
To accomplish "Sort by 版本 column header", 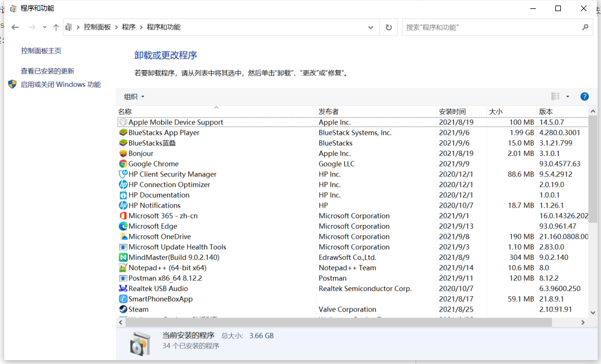I will [562, 111].
